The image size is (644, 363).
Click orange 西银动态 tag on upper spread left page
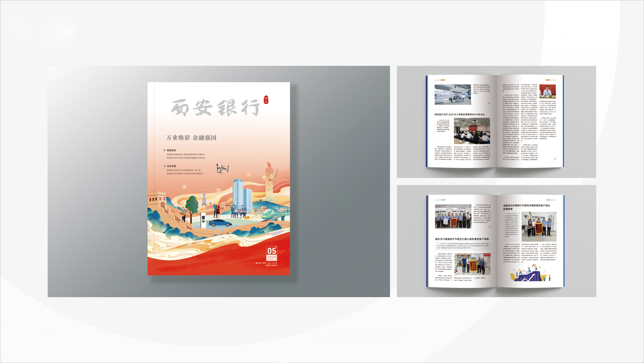tap(443, 80)
